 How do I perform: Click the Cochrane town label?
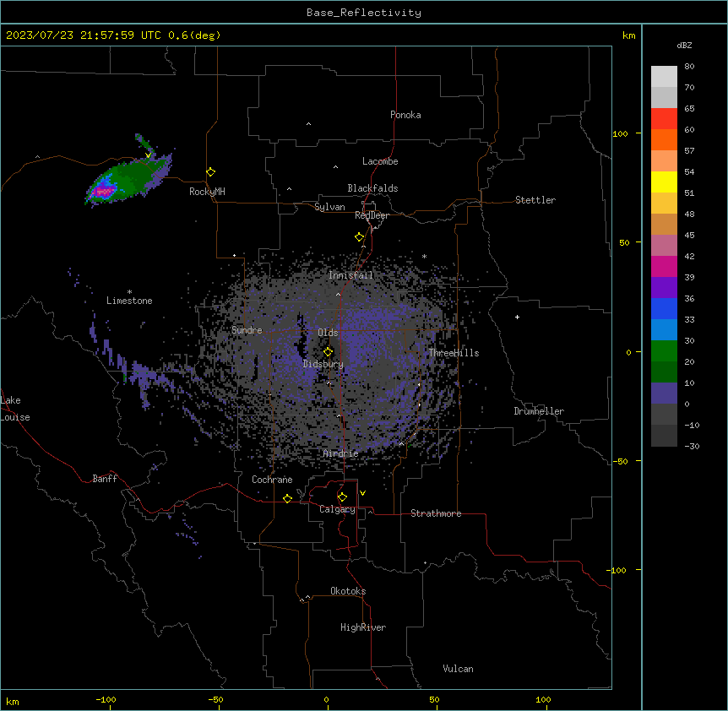point(272,480)
